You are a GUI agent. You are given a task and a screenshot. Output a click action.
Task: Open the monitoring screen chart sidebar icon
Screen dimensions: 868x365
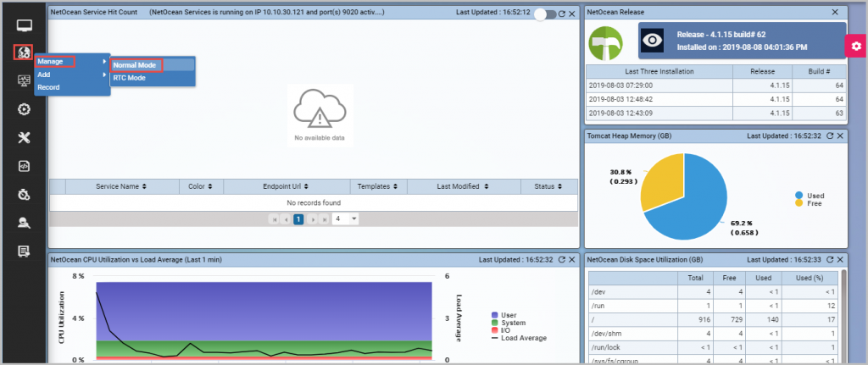click(x=24, y=81)
